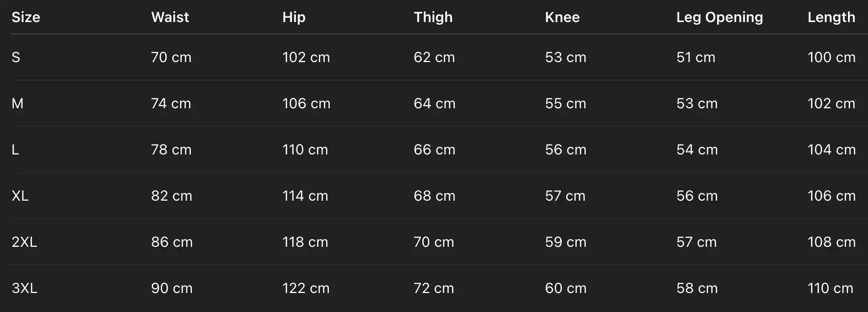Select the L size row label
The image size is (868, 312).
click(15, 150)
